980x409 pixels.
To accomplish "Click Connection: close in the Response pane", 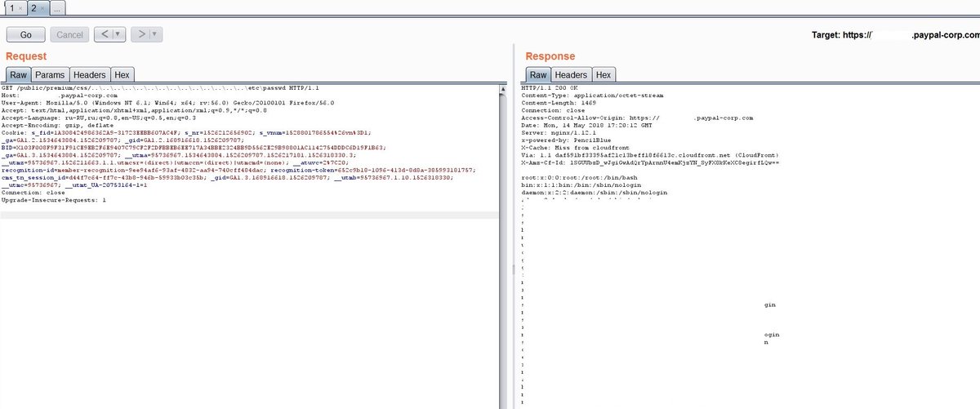I will pyautogui.click(x=553, y=110).
